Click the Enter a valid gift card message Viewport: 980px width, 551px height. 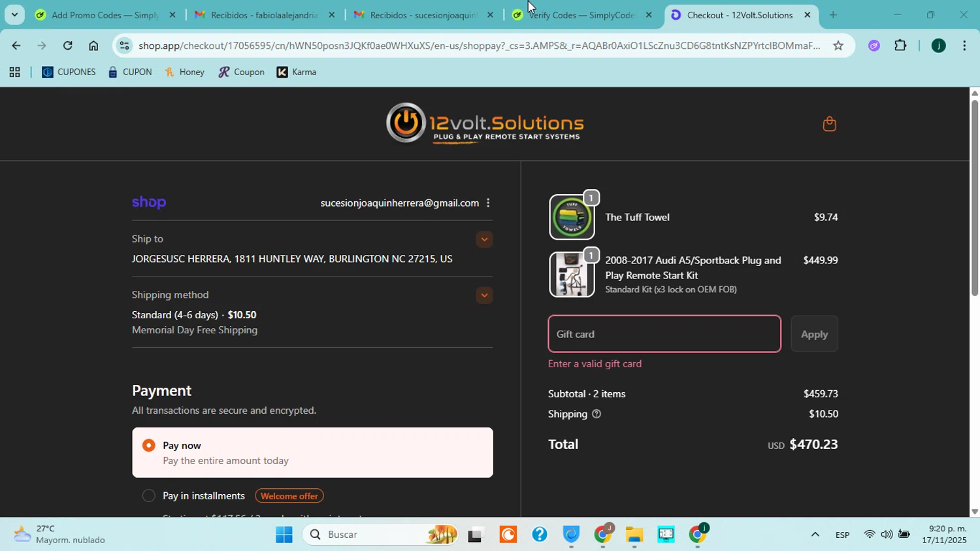pos(595,364)
